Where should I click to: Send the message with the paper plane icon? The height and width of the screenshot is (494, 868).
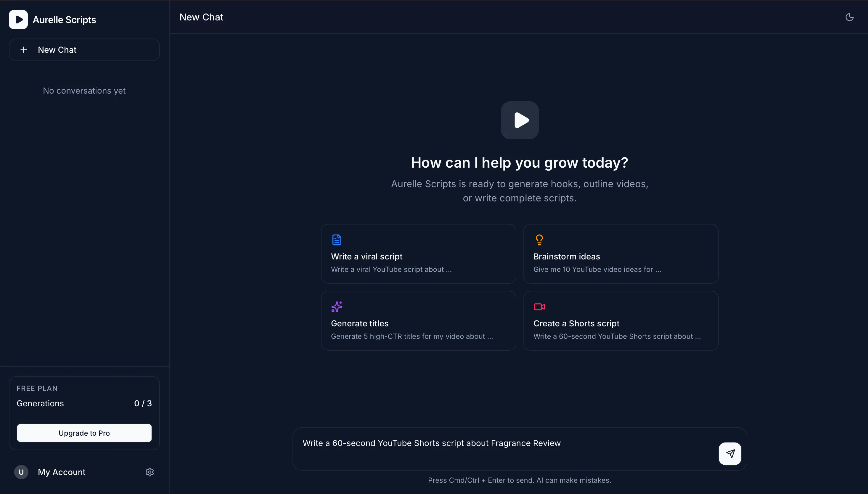tap(730, 453)
